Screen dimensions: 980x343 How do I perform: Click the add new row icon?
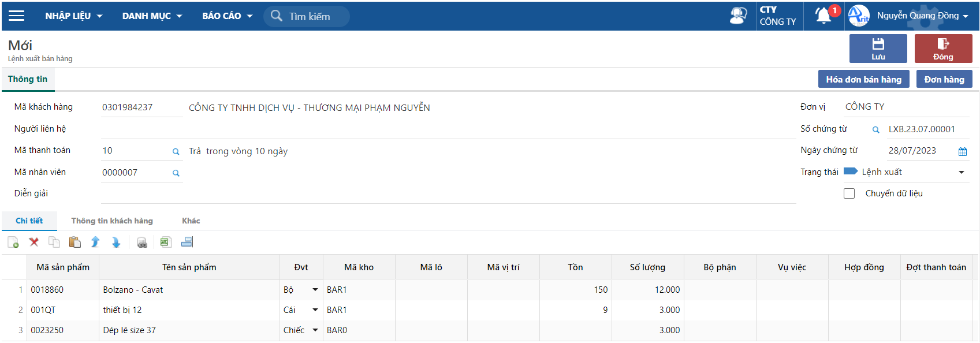tap(13, 243)
